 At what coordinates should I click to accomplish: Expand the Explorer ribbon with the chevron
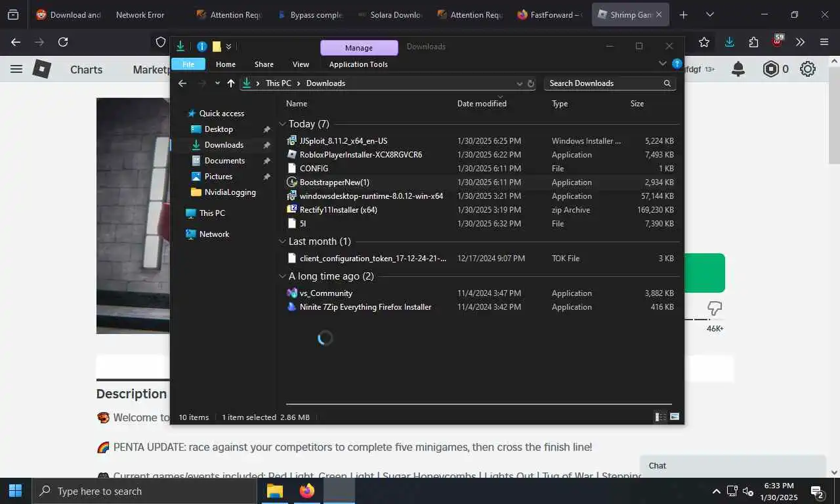click(x=662, y=64)
